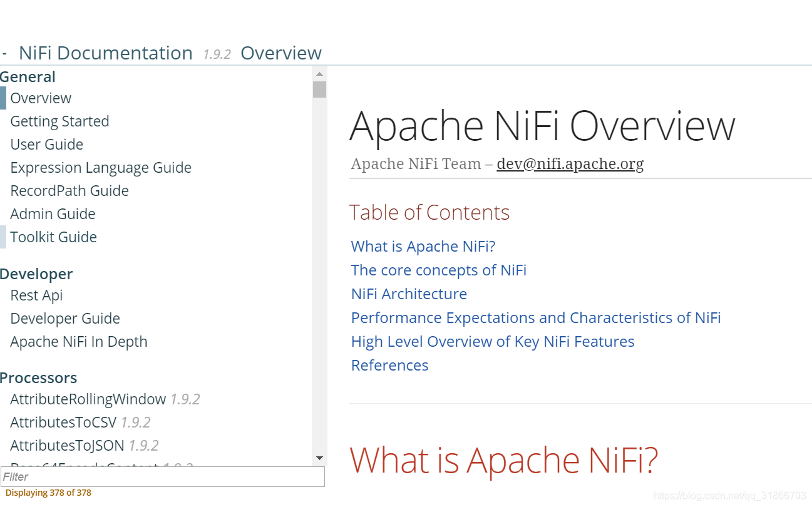
Task: Jump to Performance Expectations and Characteristics
Action: coord(536,318)
